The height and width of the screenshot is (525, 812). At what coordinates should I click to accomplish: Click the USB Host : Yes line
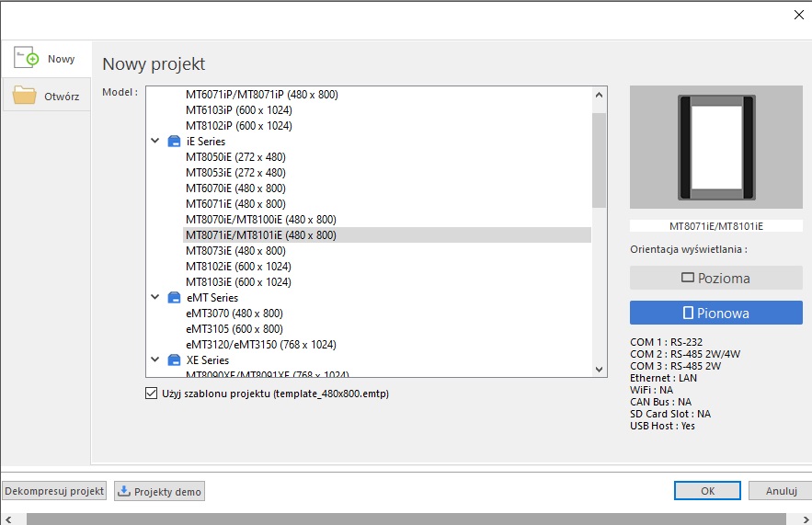click(x=662, y=426)
